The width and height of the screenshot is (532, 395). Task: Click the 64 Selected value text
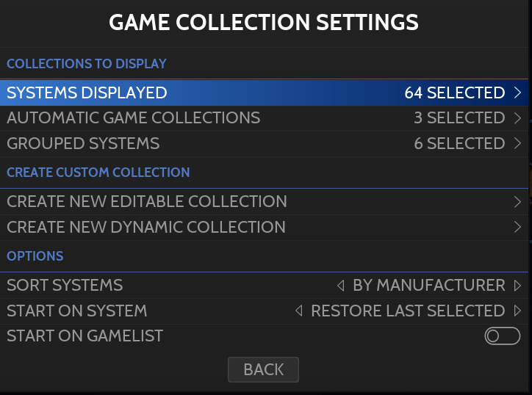[x=454, y=93]
